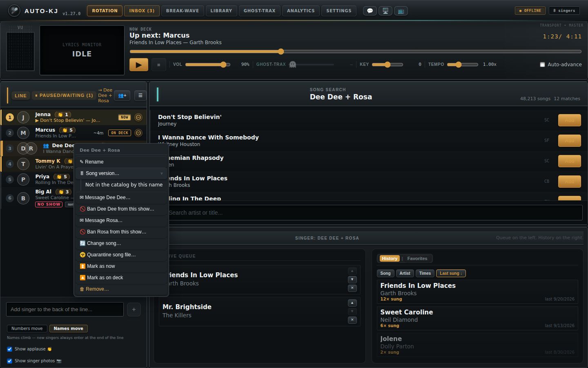This screenshot has height=368, width=588.
Task: Remove Friends In Low Places from queue
Action: pos(352,288)
